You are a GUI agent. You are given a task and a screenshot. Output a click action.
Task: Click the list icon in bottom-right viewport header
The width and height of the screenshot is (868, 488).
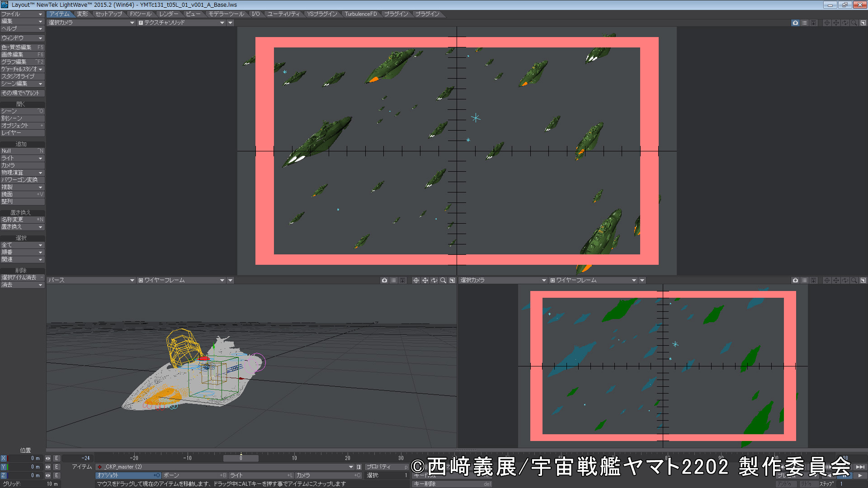click(804, 280)
